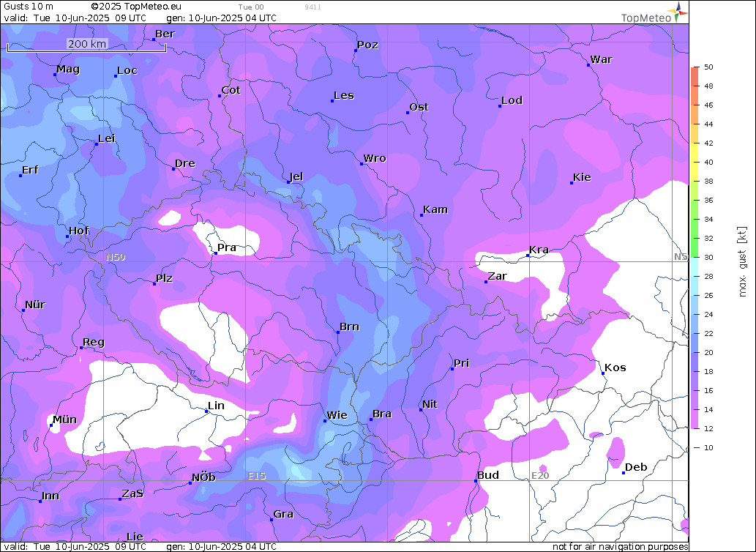This screenshot has width=756, height=552.
Task: Click the 'Gusts 10 m' title text
Action: [x=29, y=7]
